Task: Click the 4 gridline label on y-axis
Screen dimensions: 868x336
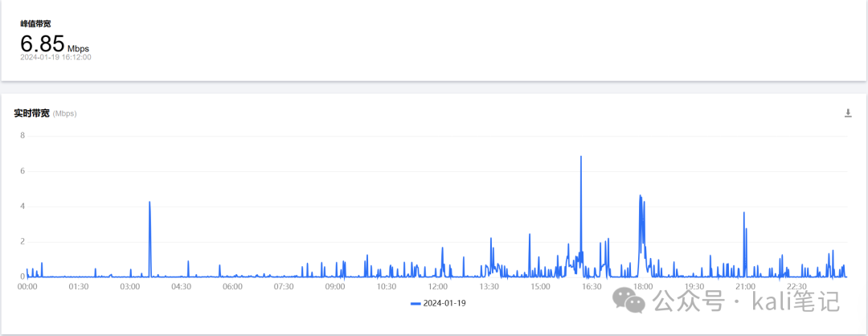Action: pyautogui.click(x=23, y=207)
